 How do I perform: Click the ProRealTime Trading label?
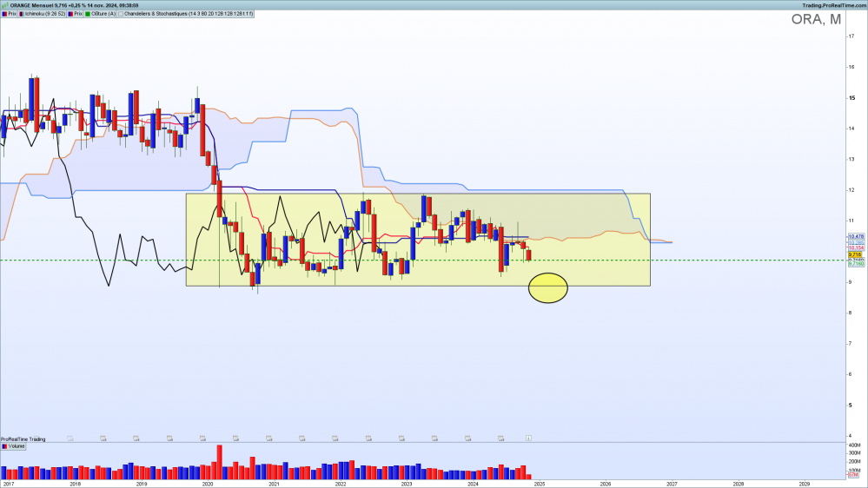click(23, 439)
